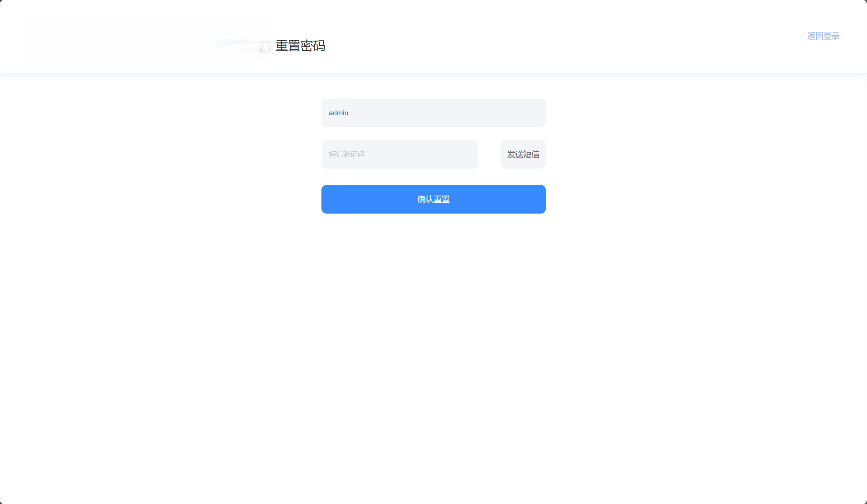Image resolution: width=867 pixels, height=504 pixels.
Task: Return to login via the top-right link
Action: [x=823, y=36]
